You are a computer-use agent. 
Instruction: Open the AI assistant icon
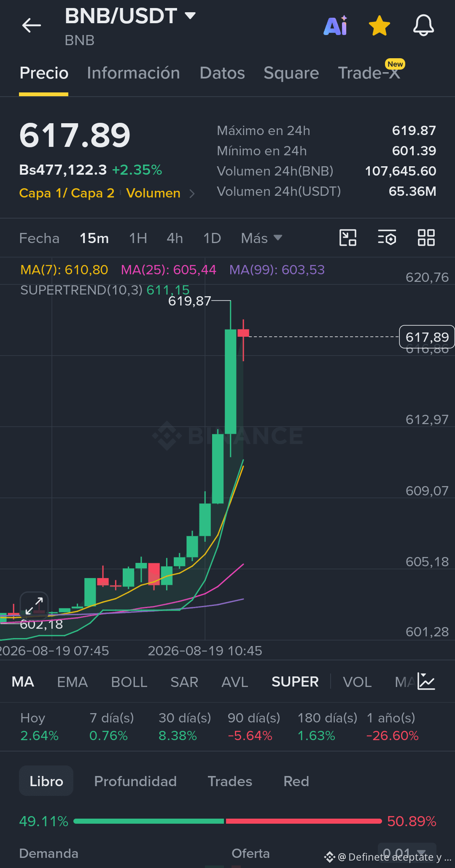(336, 26)
